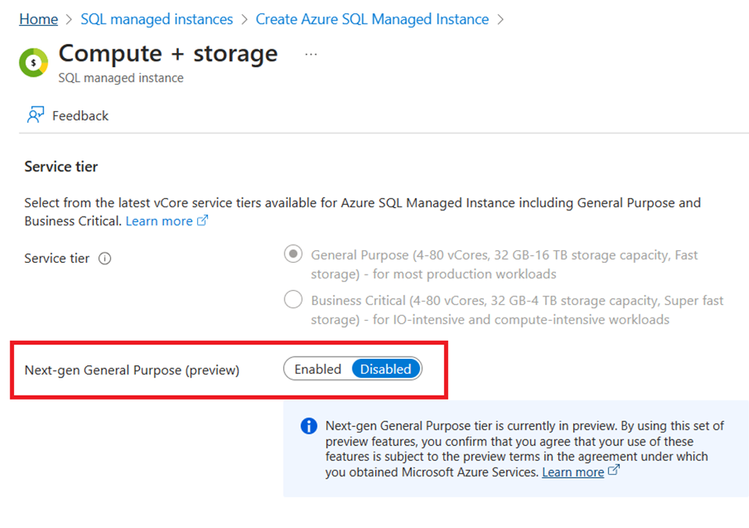
Task: Set Next-gen General Purpose to Disabled
Action: [385, 369]
